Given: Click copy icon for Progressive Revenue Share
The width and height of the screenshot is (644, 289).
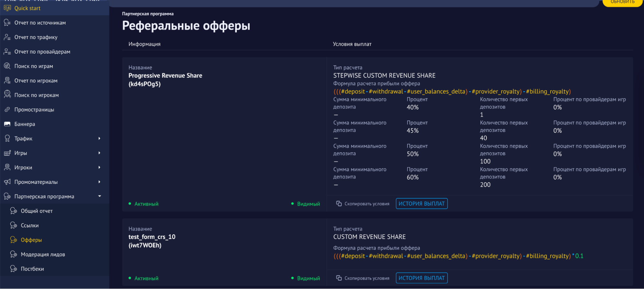Looking at the screenshot, I should (339, 204).
